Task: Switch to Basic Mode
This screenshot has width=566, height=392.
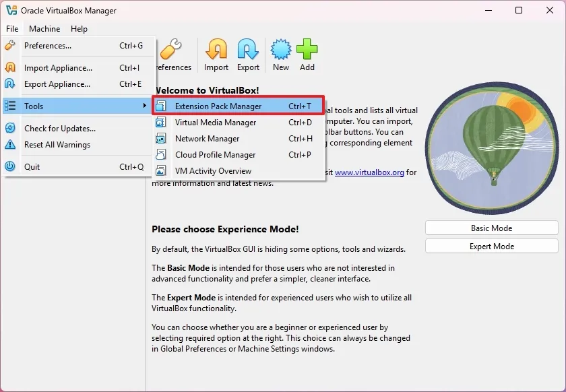Action: pos(491,228)
